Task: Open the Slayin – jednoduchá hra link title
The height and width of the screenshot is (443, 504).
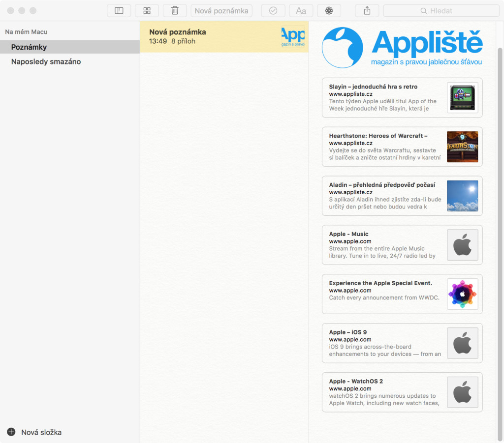Action: [x=373, y=87]
